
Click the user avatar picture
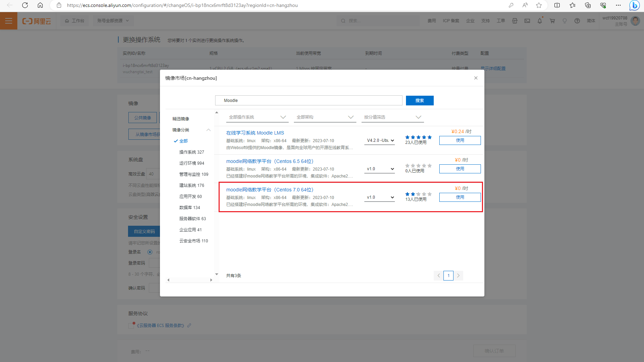tap(635, 21)
